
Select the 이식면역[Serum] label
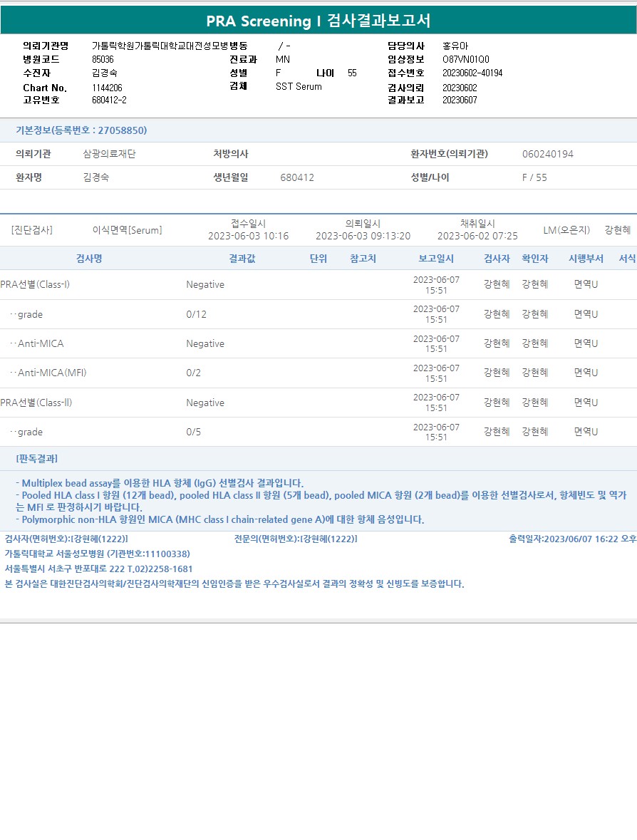[127, 230]
